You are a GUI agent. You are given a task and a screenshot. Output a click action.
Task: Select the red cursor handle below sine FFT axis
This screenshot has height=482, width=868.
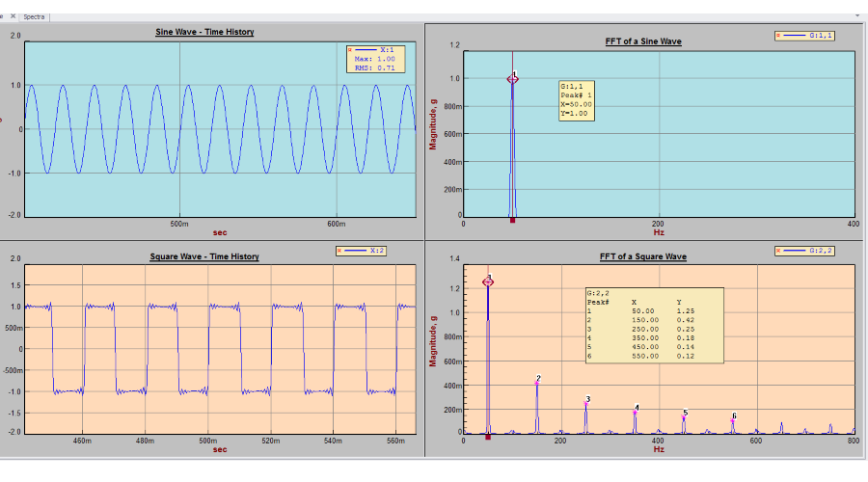(513, 220)
